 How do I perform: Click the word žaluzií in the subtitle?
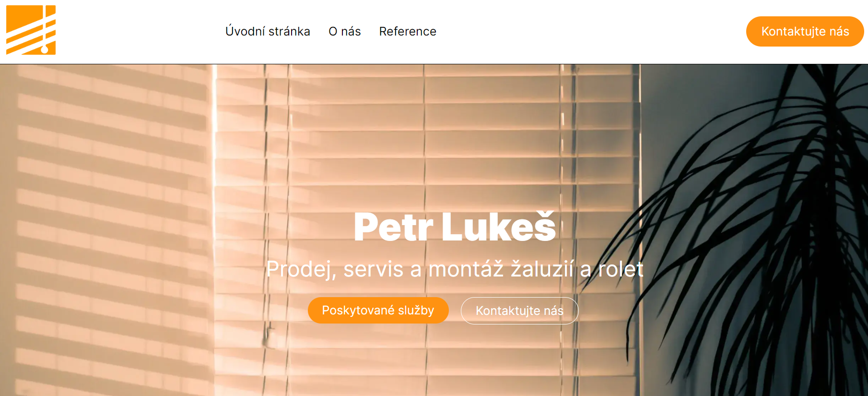542,269
